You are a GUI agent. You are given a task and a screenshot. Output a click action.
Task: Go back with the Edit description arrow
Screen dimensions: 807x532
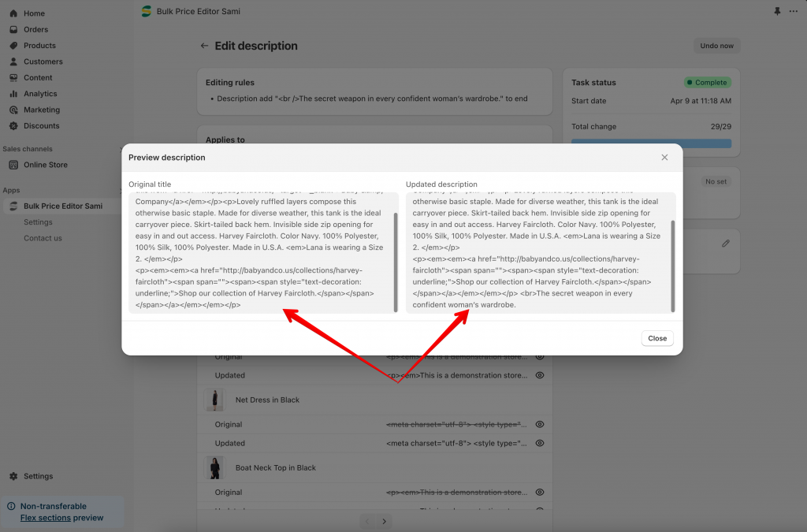(x=204, y=46)
